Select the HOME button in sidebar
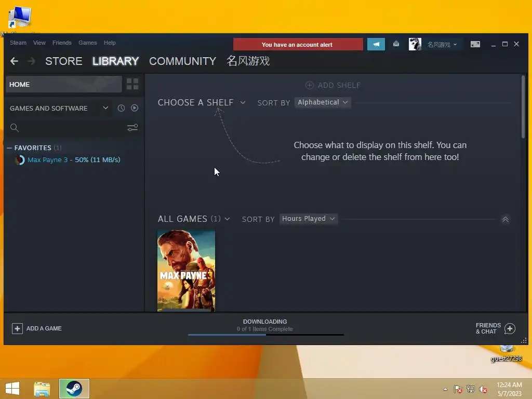532x399 pixels. click(64, 85)
